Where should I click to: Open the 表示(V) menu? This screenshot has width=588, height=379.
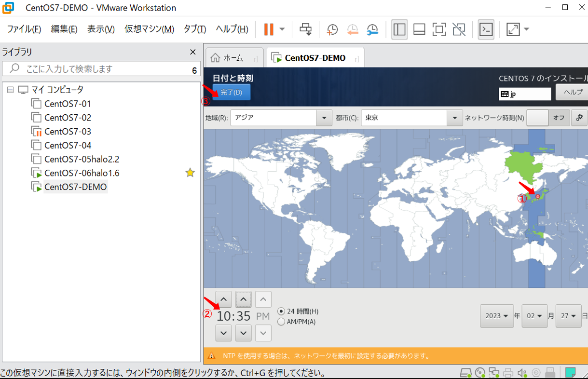101,29
